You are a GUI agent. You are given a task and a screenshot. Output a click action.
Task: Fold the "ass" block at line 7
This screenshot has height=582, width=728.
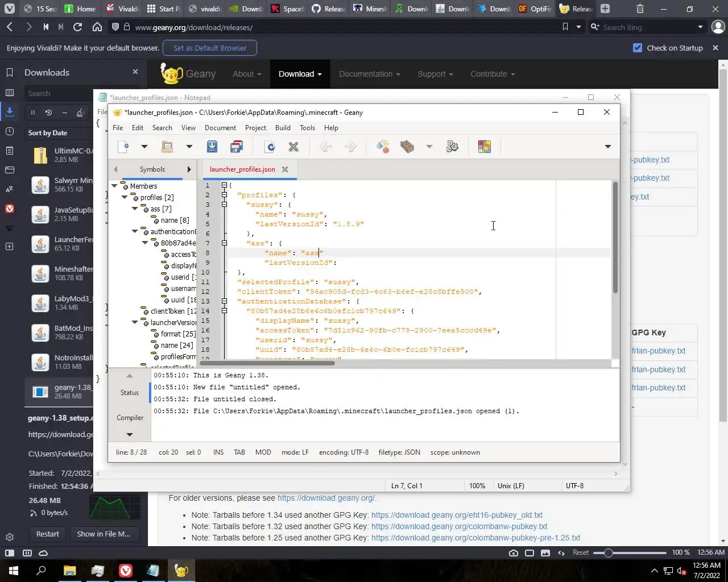tap(224, 243)
